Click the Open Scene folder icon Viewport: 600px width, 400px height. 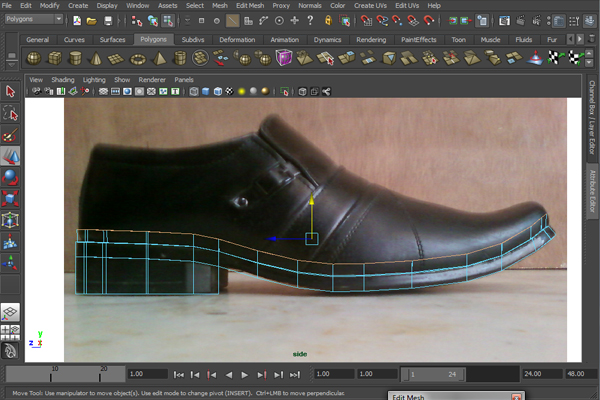point(92,21)
